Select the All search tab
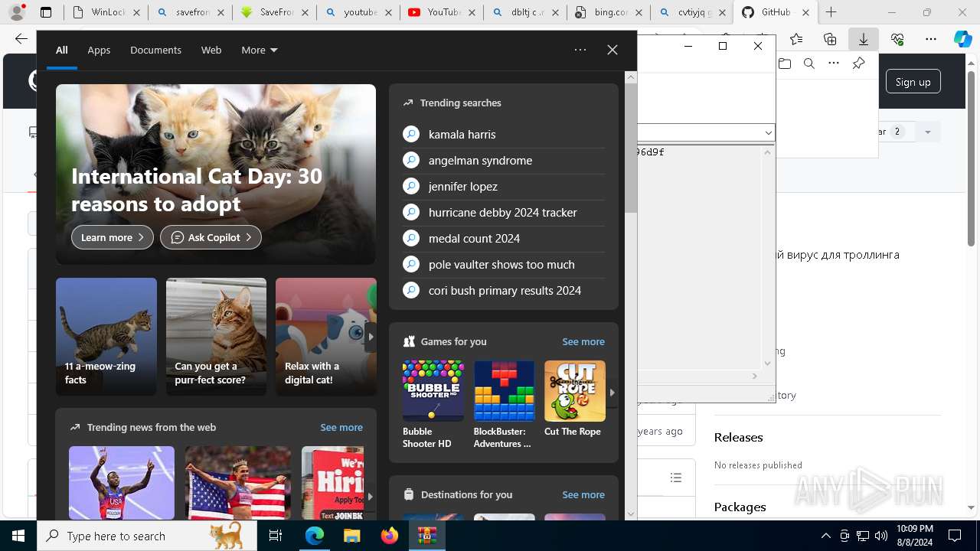 (61, 50)
